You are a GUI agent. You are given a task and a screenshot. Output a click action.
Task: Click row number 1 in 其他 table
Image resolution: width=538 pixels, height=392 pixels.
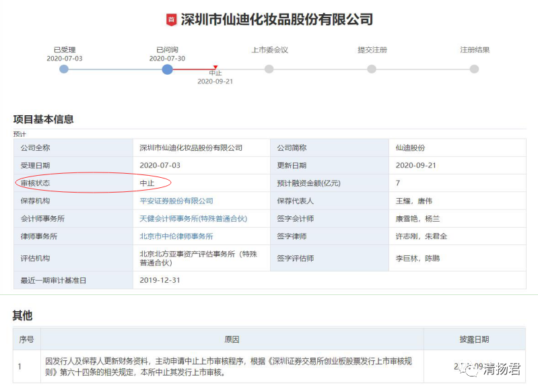20,366
